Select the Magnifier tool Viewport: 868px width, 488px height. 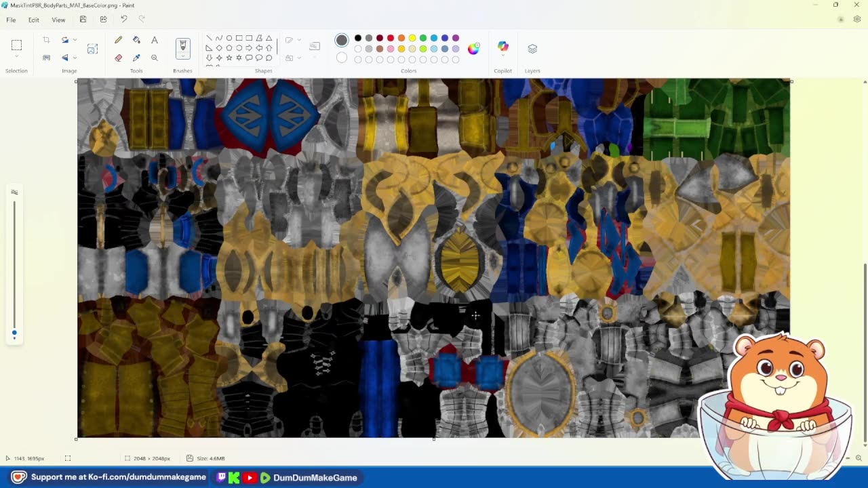[155, 58]
